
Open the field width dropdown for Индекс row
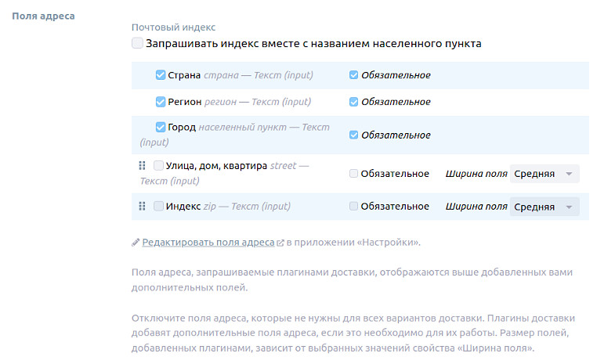click(x=545, y=207)
